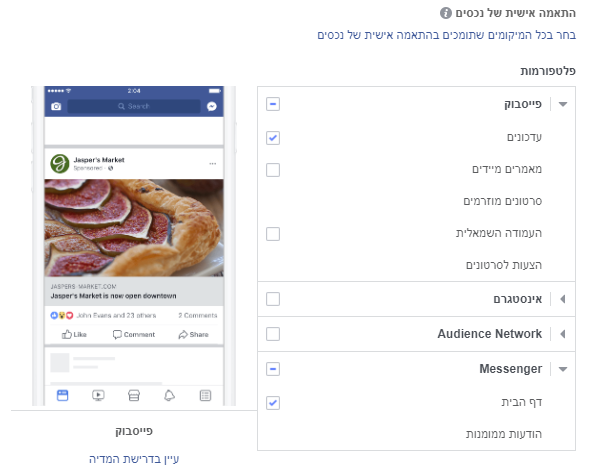Open the עיין בדרישת המדיה link
Viewport: 590px width, 471px height.
[x=134, y=459]
